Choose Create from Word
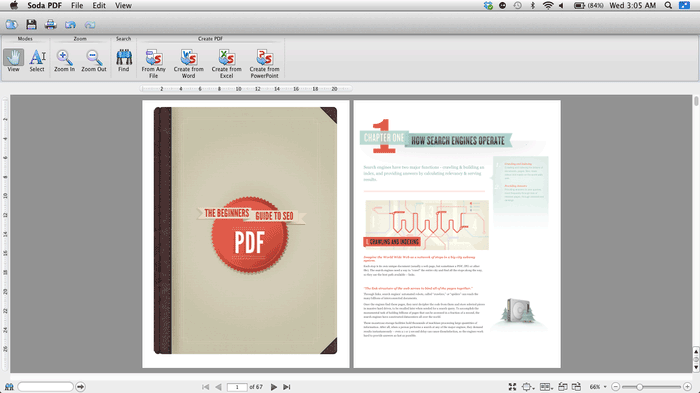The image size is (700, 393). pos(188,63)
